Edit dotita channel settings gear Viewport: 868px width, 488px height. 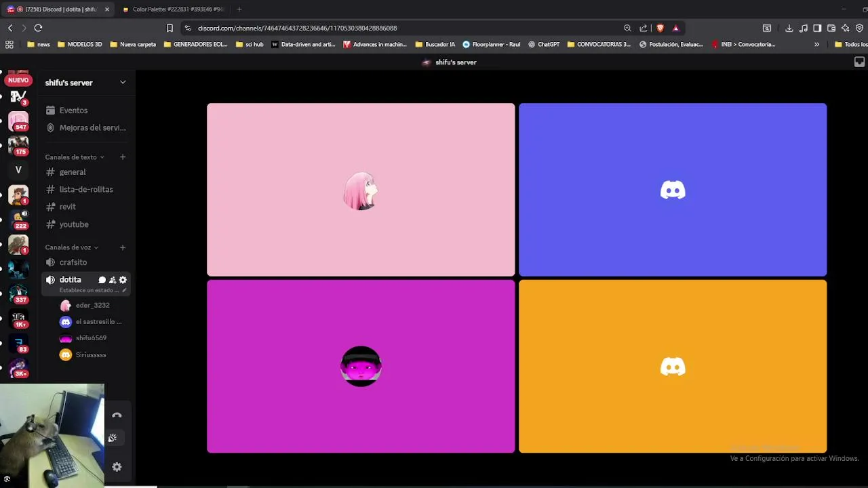123,280
